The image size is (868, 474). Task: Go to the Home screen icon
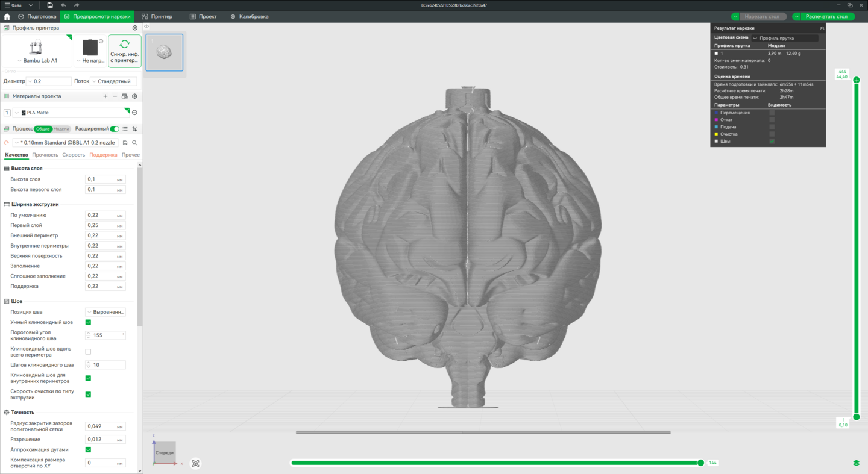[7, 17]
